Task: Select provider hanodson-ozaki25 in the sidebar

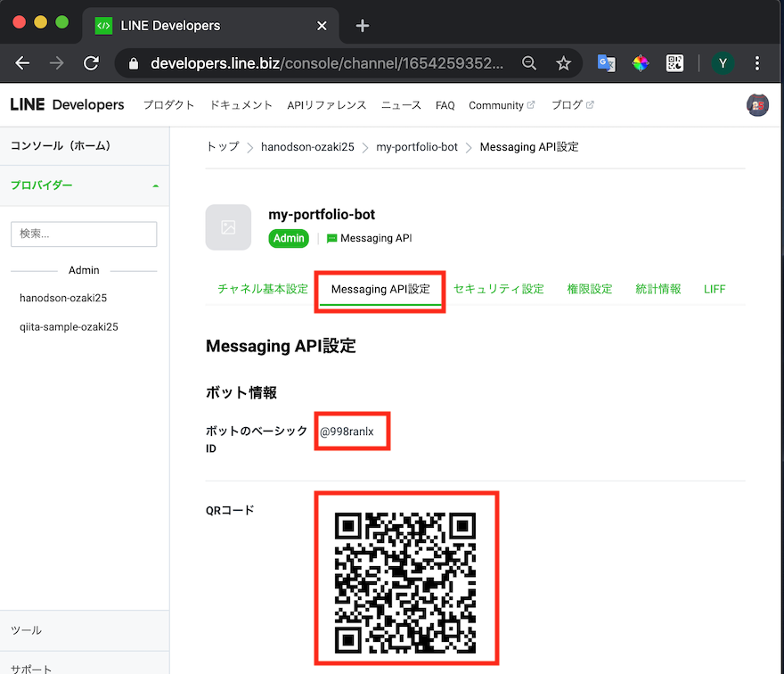Action: pos(63,298)
